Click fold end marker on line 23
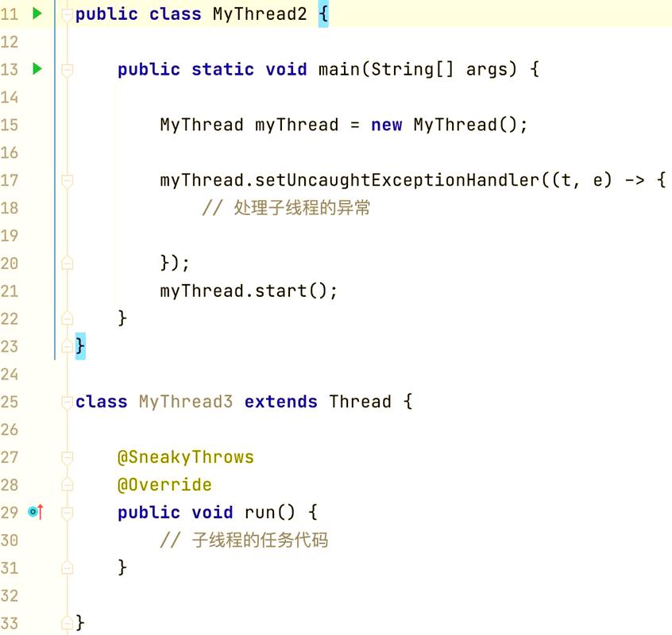The height and width of the screenshot is (635, 672). [x=67, y=346]
